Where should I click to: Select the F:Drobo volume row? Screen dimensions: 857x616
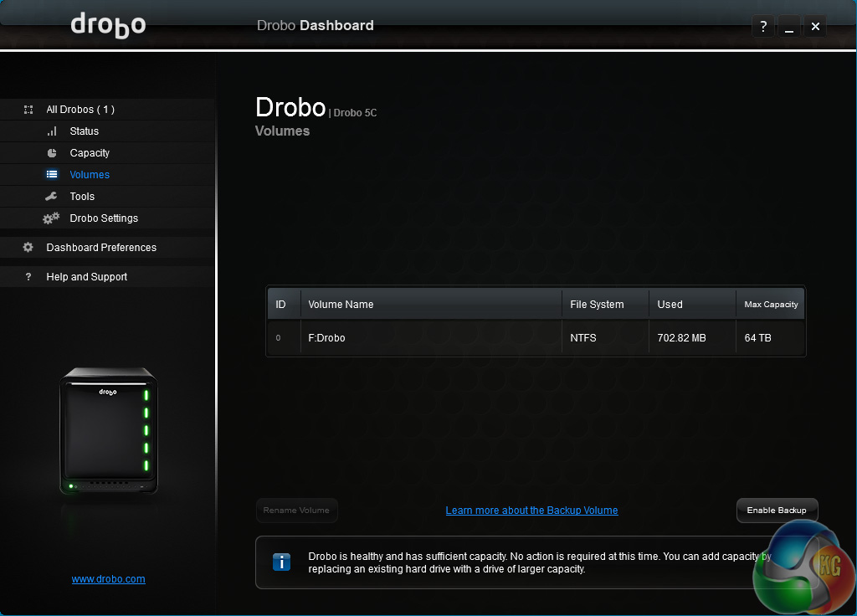tap(536, 338)
